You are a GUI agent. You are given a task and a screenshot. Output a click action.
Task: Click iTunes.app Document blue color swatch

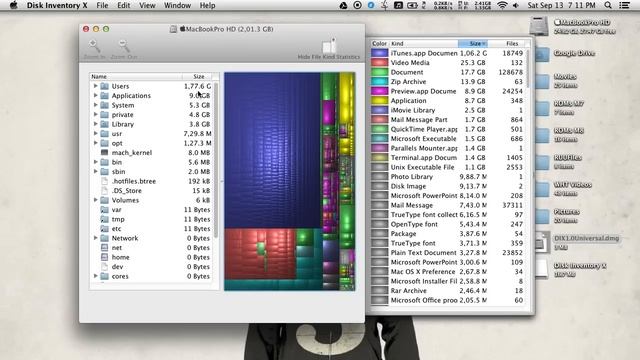pyautogui.click(x=379, y=53)
